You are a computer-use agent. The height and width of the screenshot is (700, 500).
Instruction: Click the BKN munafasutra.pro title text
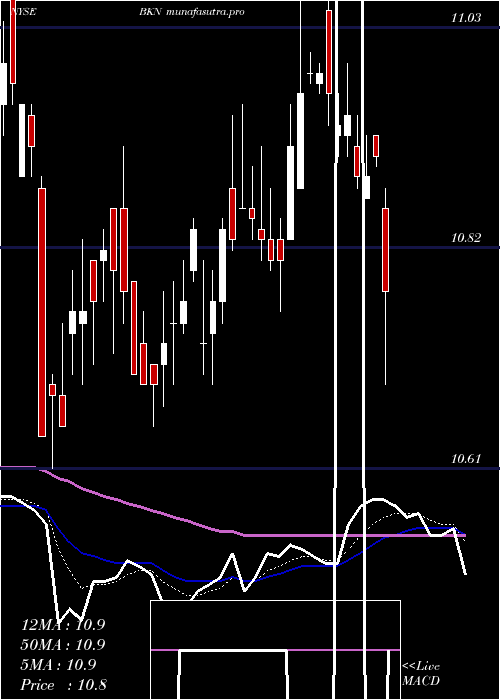click(192, 12)
